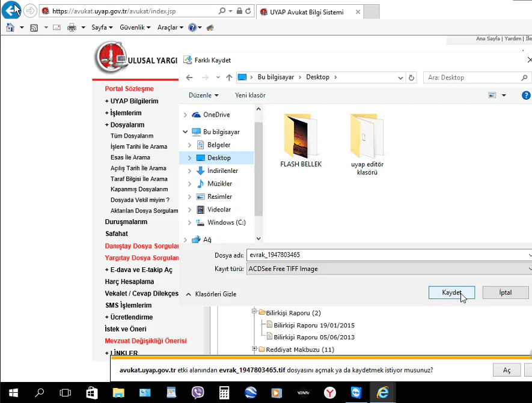Expand the Ağ network node
532x403 pixels.
point(185,240)
